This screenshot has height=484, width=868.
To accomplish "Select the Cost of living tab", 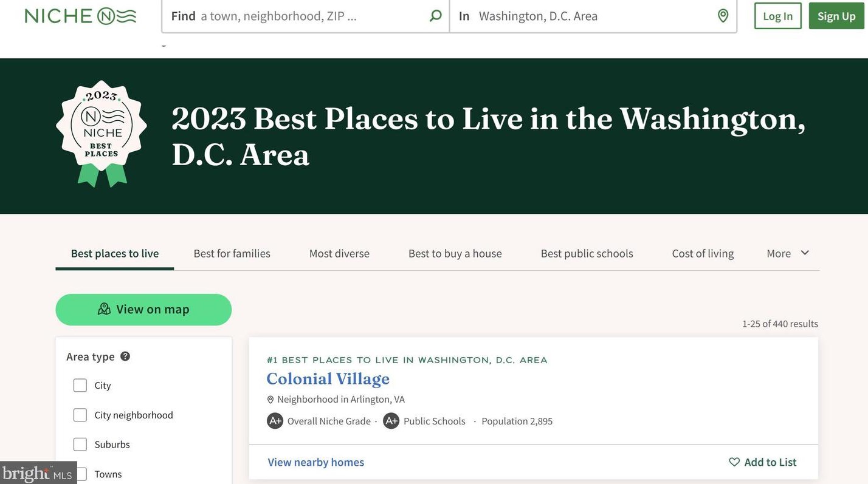I will coord(703,253).
